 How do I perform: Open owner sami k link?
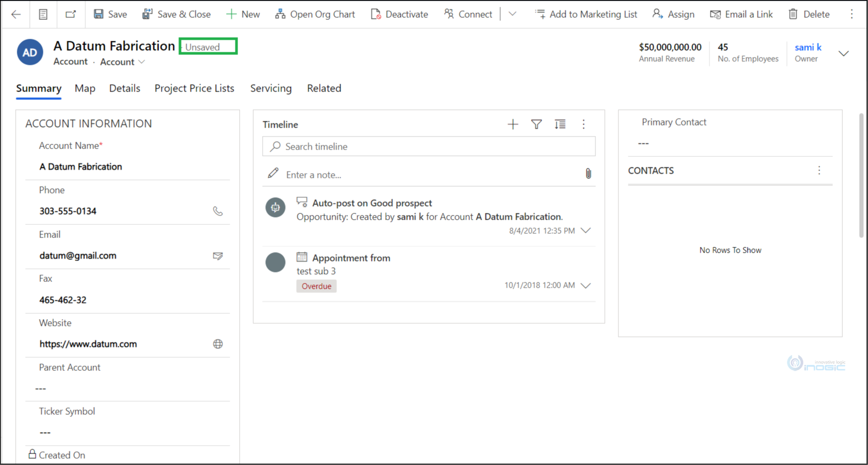[x=808, y=47]
